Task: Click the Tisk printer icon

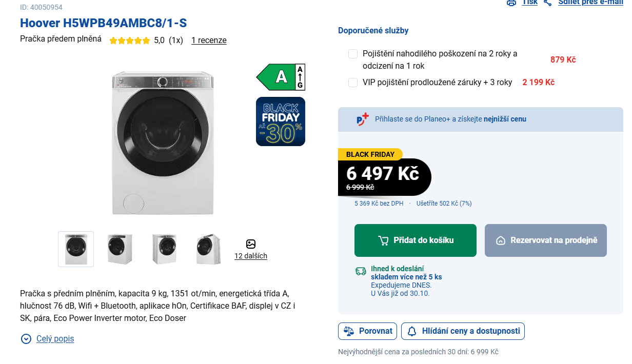Action: (x=511, y=3)
